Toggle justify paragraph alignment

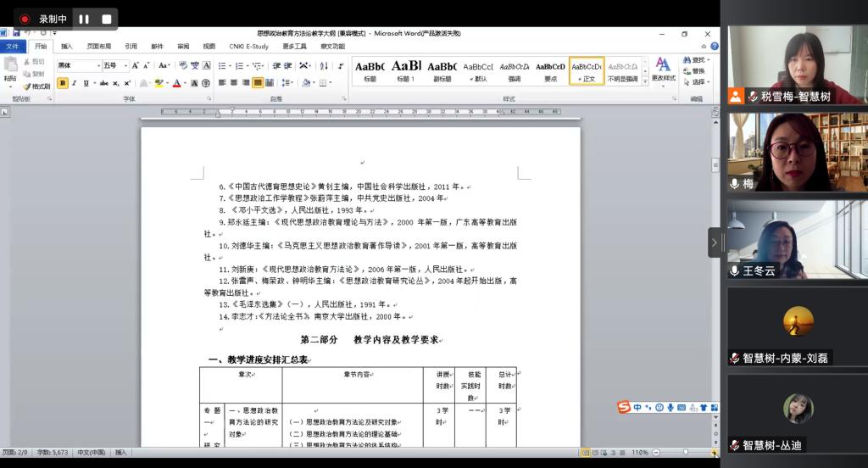click(x=258, y=83)
